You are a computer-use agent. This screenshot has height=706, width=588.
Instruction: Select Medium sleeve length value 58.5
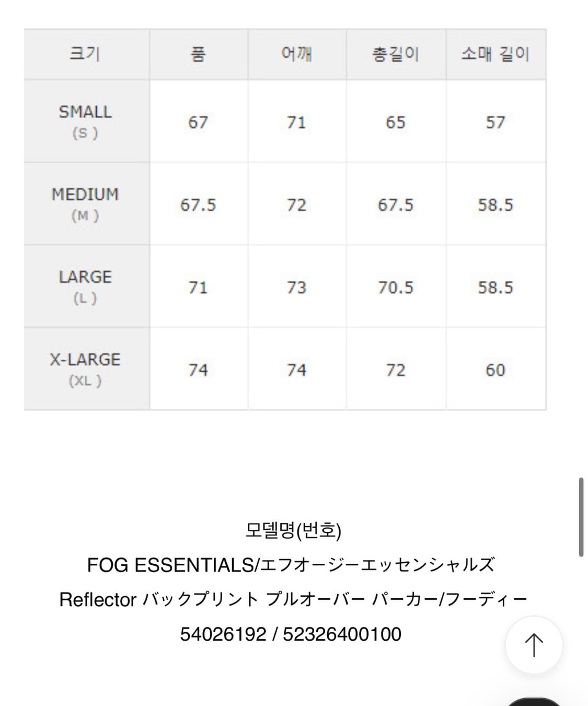[495, 205]
